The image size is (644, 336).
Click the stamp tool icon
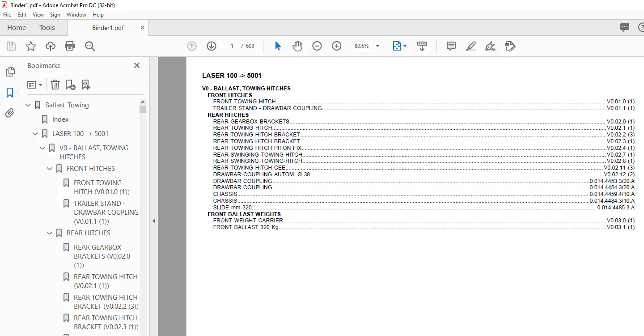[x=510, y=46]
